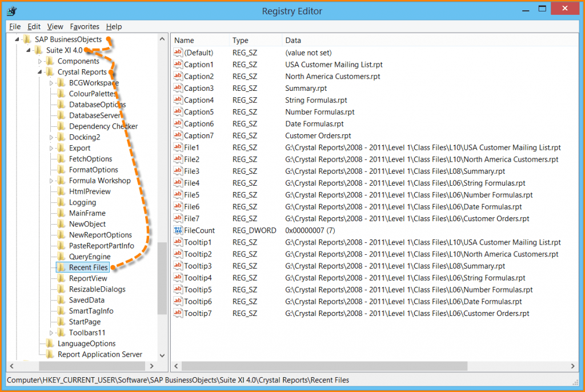
Task: Click the folder icon of MainFrame key
Action: (x=61, y=213)
